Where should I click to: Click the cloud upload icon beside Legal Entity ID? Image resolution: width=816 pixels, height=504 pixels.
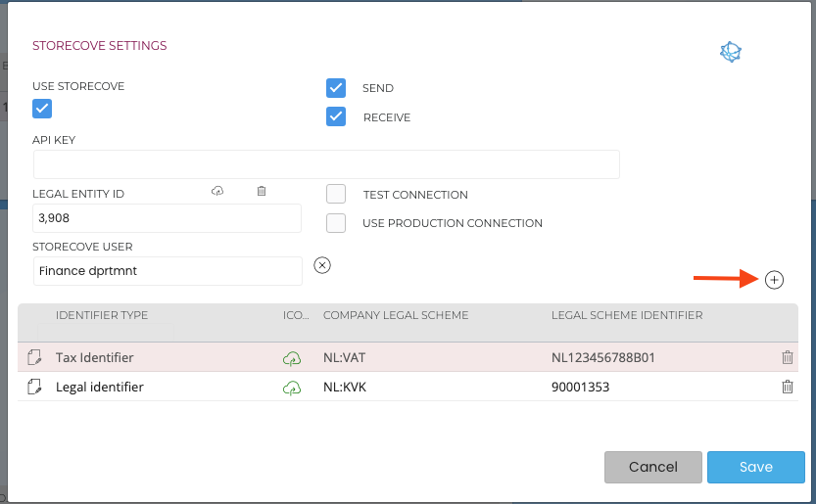click(217, 192)
